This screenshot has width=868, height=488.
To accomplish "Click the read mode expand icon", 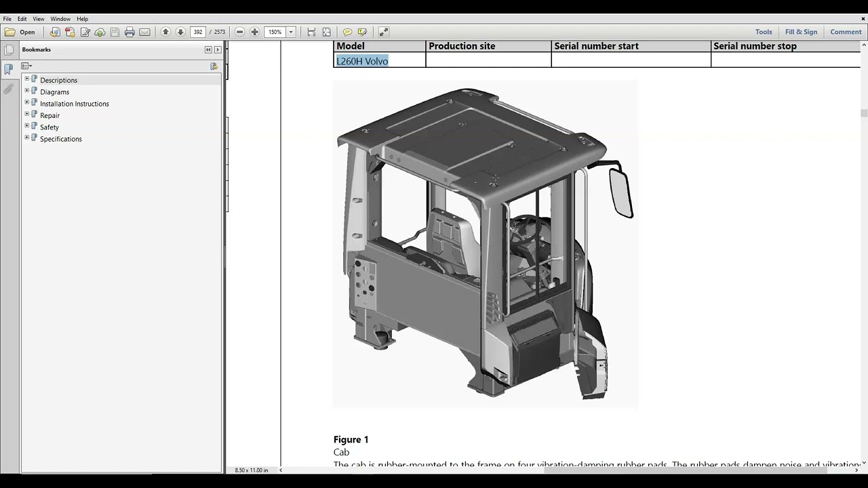I will [x=383, y=32].
